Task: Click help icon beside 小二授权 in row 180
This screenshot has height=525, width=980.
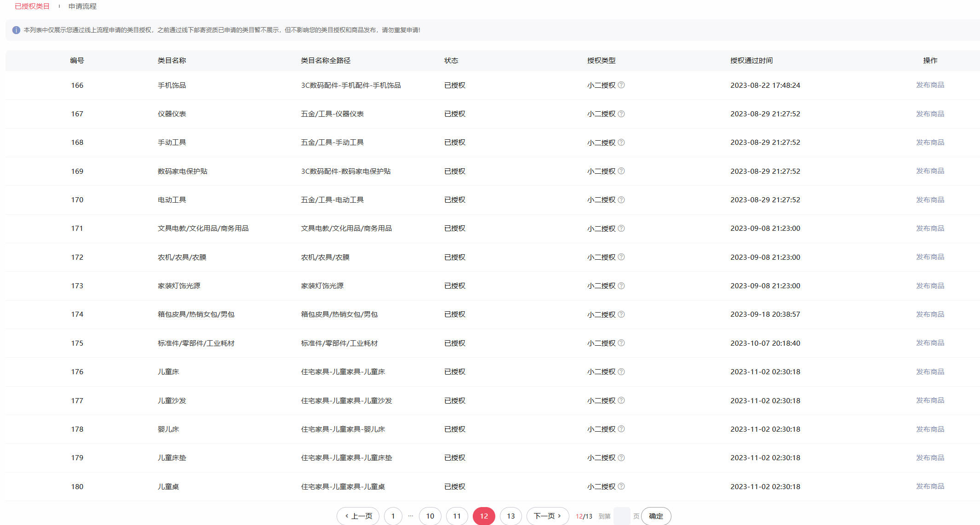Action: 621,486
